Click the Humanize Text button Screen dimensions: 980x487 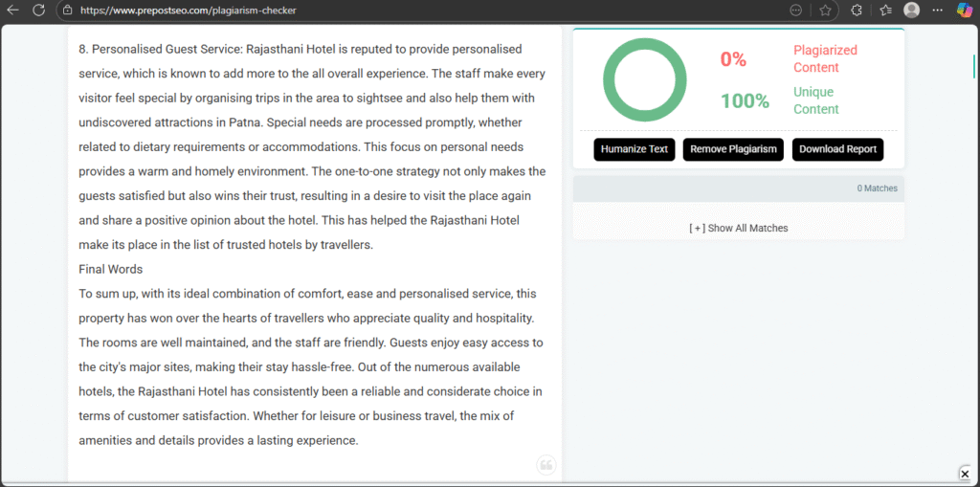[635, 149]
